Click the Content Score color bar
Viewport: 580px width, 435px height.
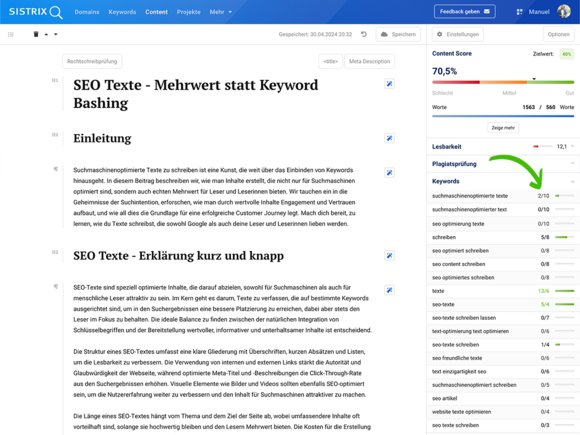[503, 82]
